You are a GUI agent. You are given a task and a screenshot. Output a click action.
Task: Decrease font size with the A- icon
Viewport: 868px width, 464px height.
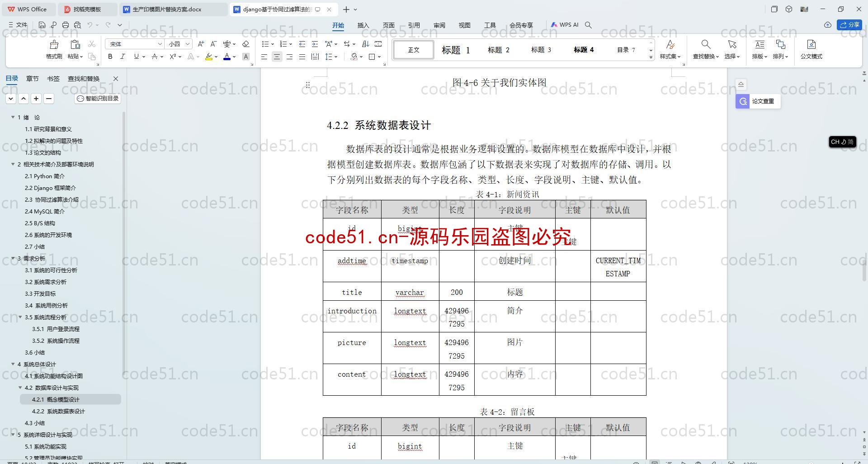tap(213, 44)
